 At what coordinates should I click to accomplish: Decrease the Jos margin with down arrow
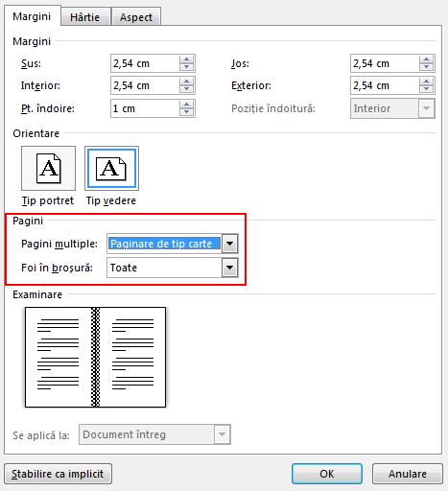coord(426,67)
